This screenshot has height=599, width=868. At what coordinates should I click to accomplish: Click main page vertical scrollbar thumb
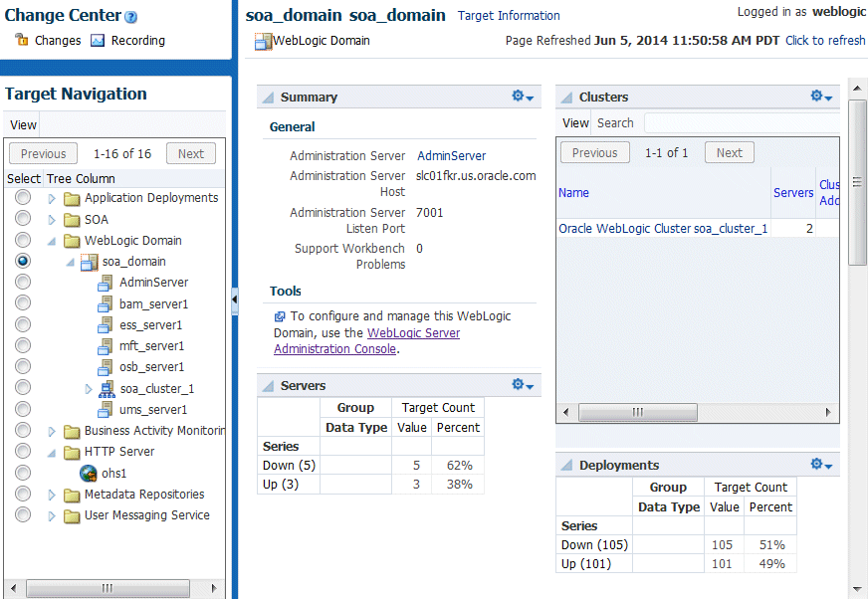click(857, 183)
